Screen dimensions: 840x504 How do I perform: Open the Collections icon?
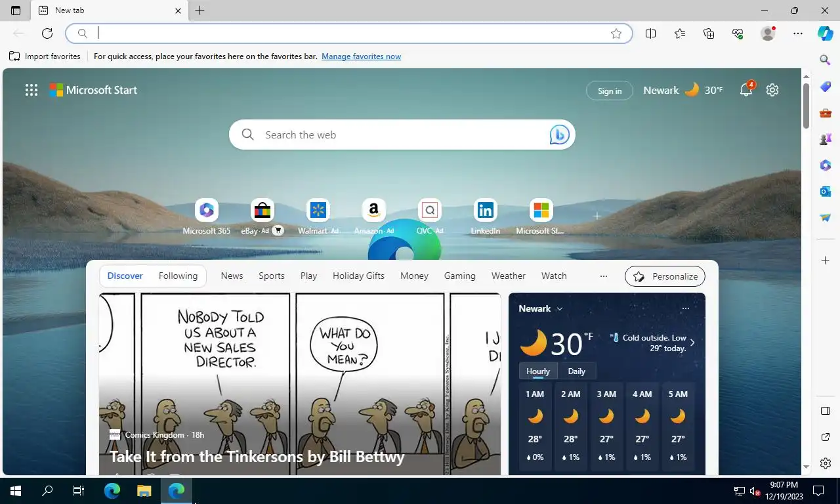[709, 33]
